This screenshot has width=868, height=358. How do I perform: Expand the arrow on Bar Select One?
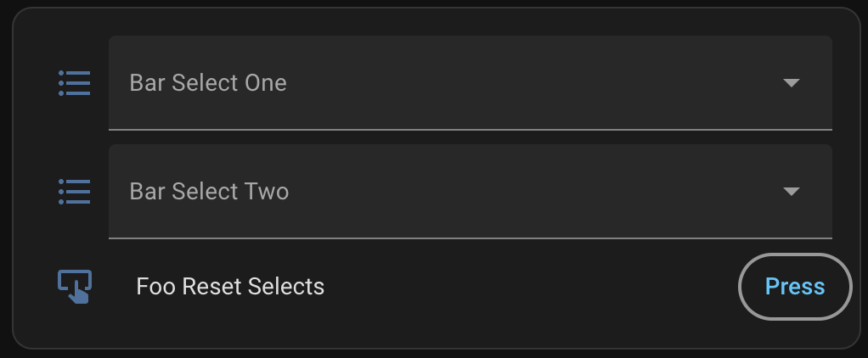792,83
